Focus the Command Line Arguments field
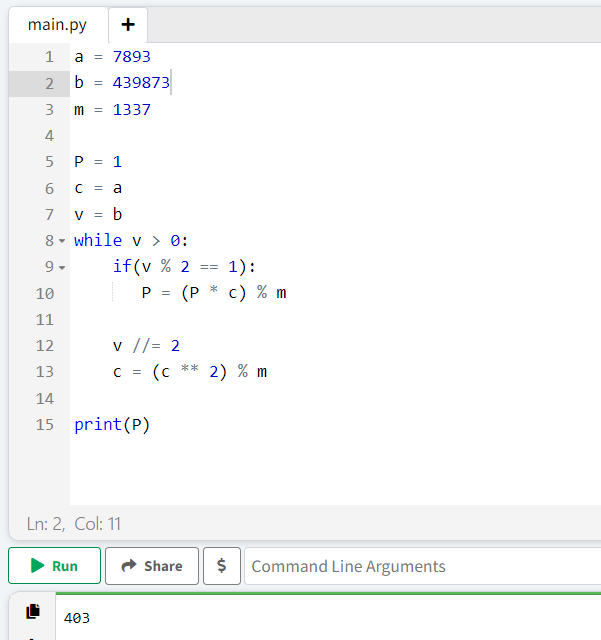This screenshot has height=640, width=601. tap(423, 566)
